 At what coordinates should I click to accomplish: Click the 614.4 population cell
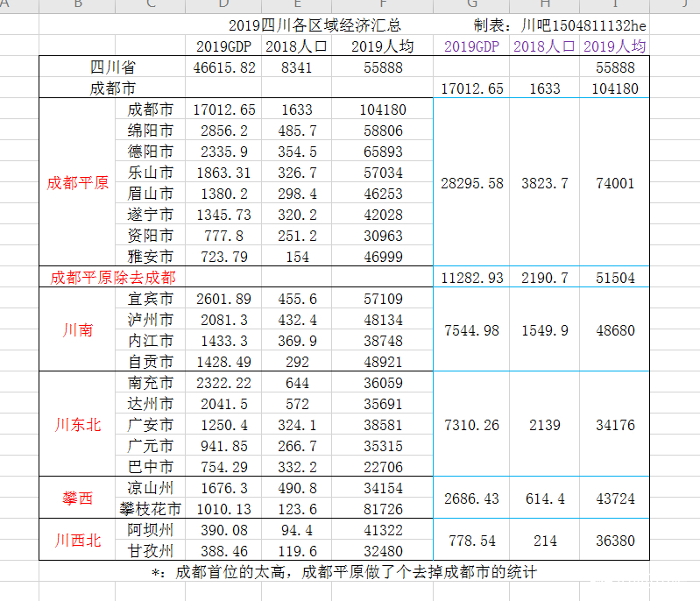[545, 498]
